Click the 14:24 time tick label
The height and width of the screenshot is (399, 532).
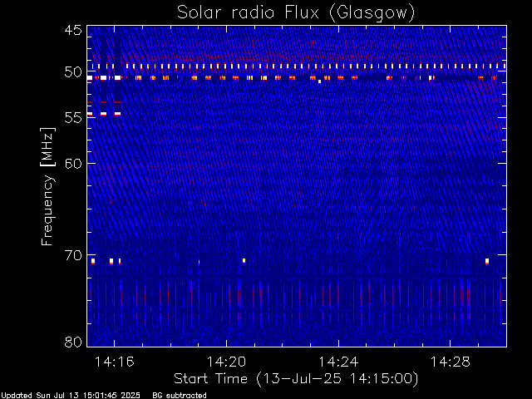click(338, 362)
